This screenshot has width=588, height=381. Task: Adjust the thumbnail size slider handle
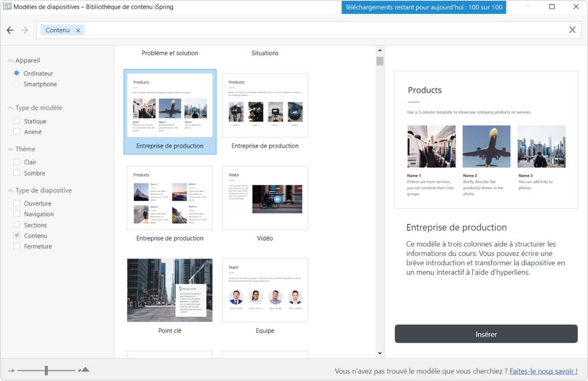pyautogui.click(x=46, y=370)
